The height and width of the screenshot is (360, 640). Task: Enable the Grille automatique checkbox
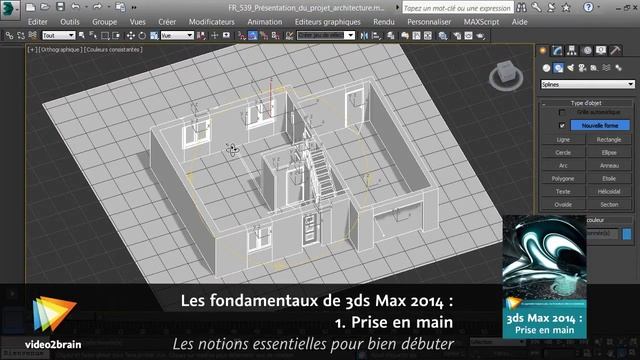562,112
